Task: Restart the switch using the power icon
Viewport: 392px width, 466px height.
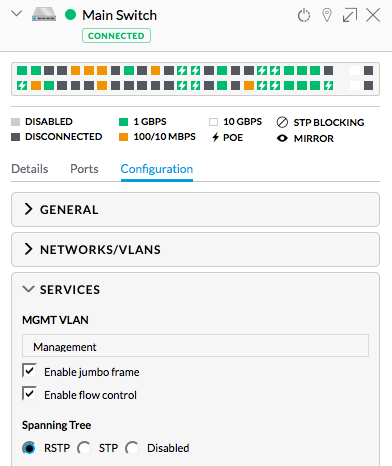Action: click(304, 15)
